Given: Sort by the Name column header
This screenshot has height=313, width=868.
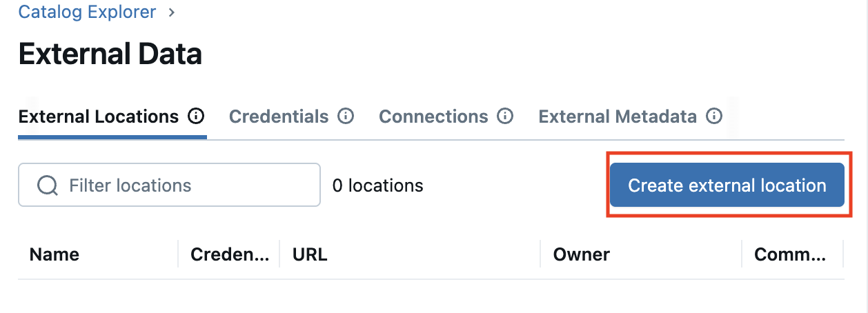Looking at the screenshot, I should (55, 254).
